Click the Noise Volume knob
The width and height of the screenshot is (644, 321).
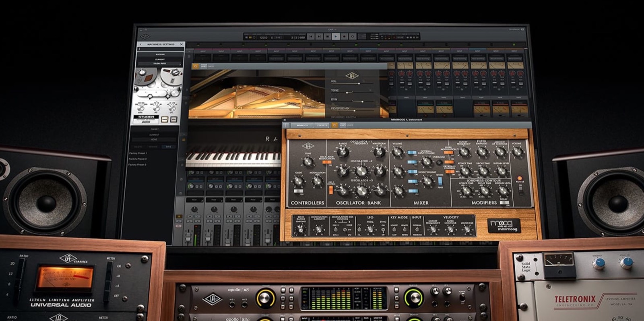(x=427, y=182)
